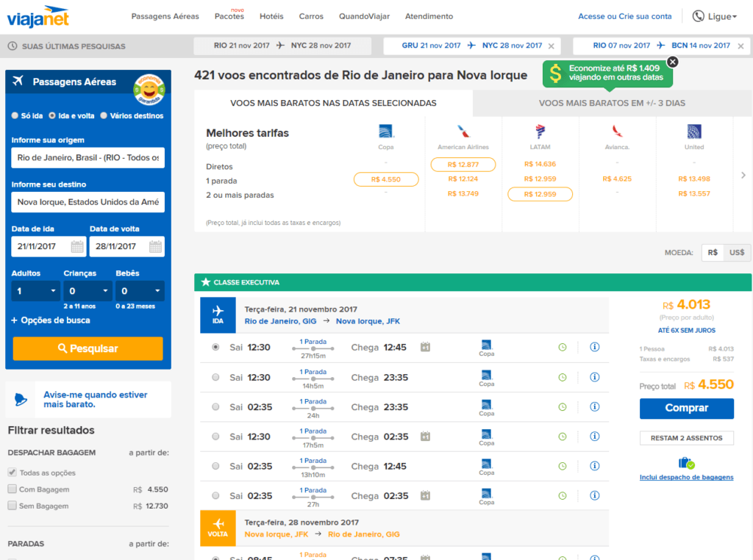Screen dimensions: 753x560
Task: Click the VOLTA airplane tile
Action: click(x=218, y=528)
